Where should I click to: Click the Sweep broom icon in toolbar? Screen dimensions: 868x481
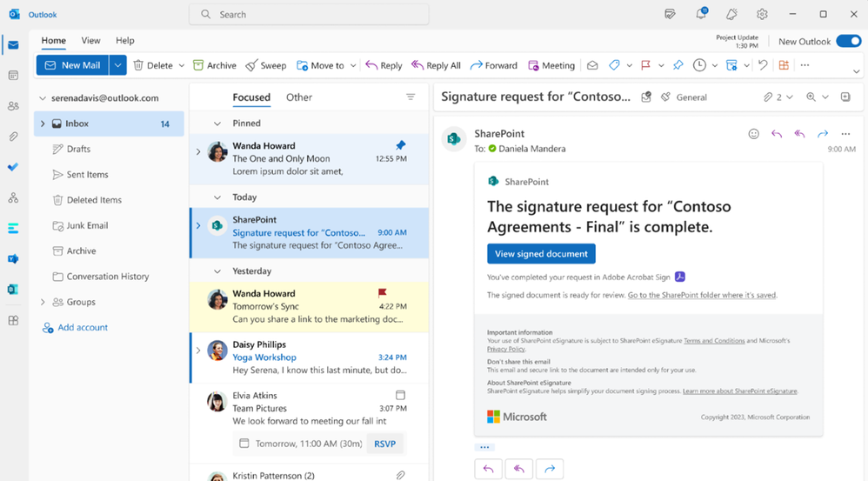[251, 65]
